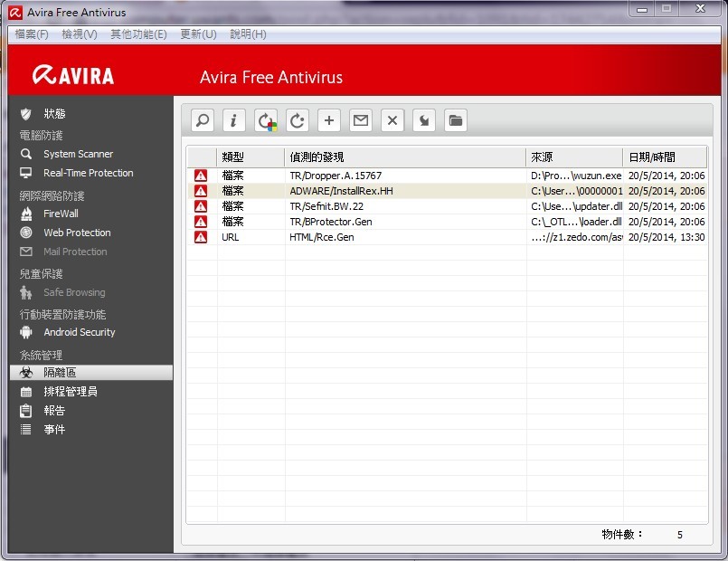Open the 說明(H) menu

tap(248, 34)
